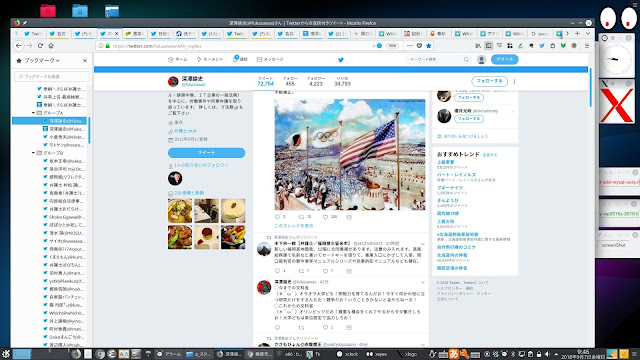The height and width of the screenshot is (360, 640).
Task: Open a new tab with plus button
Action: click(x=577, y=33)
